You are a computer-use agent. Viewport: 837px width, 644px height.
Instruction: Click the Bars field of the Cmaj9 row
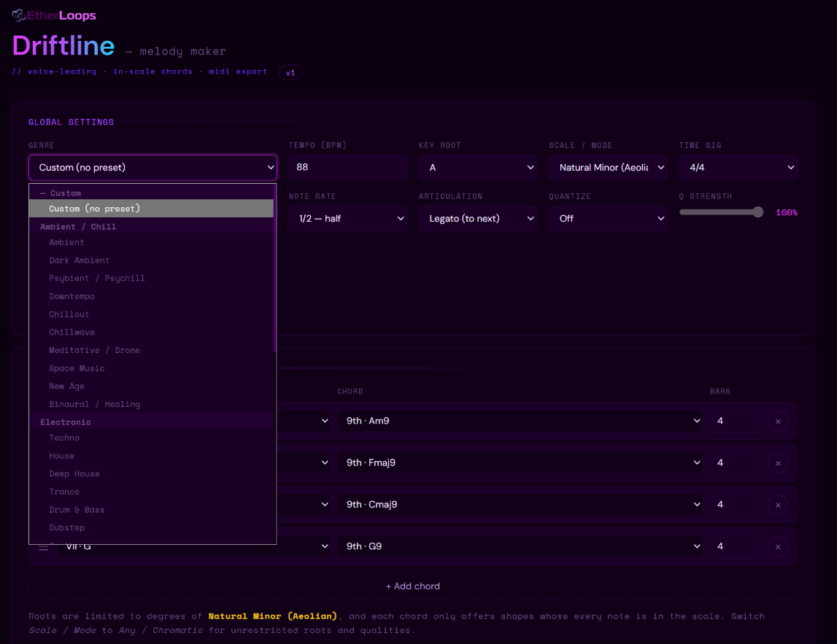click(735, 504)
